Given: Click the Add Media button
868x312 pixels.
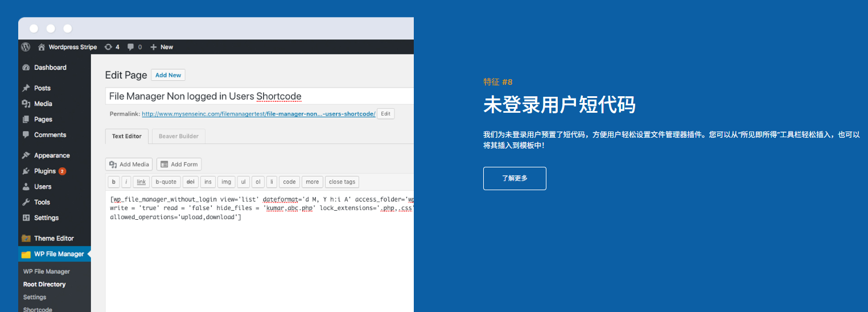Looking at the screenshot, I should click(x=129, y=165).
